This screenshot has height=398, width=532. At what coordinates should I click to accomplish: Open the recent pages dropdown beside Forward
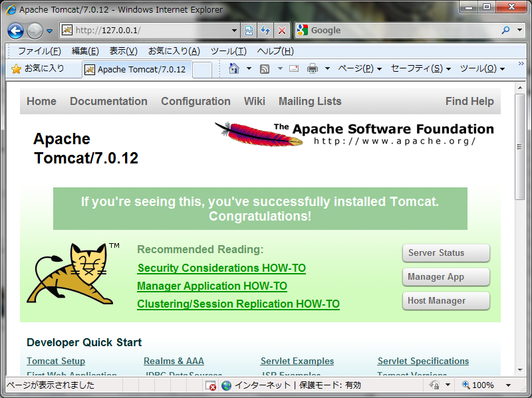coord(49,31)
